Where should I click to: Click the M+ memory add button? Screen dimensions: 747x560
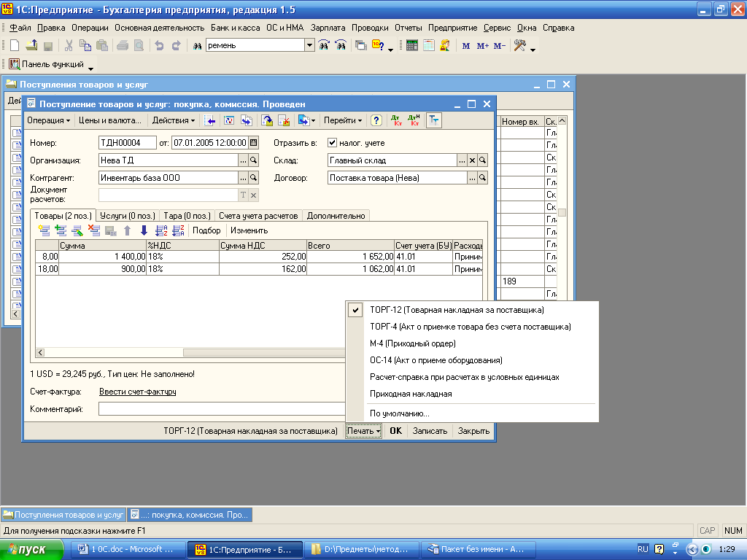(x=483, y=46)
